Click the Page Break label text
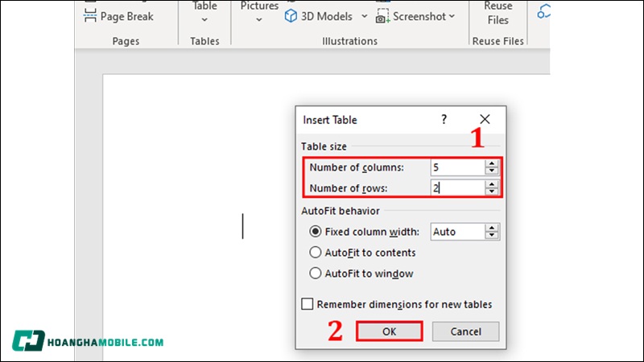This screenshot has width=644, height=362. pos(127,16)
